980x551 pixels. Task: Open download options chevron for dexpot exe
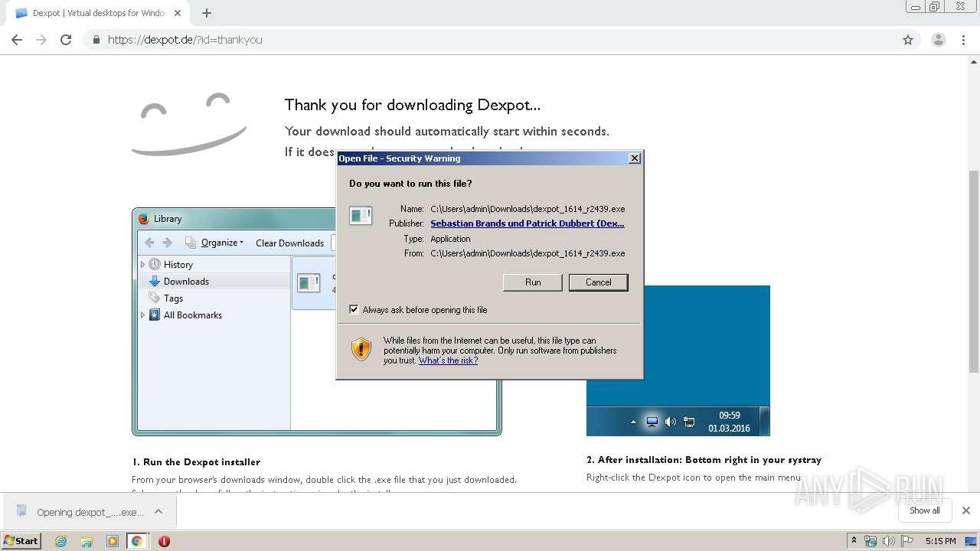coord(158,511)
